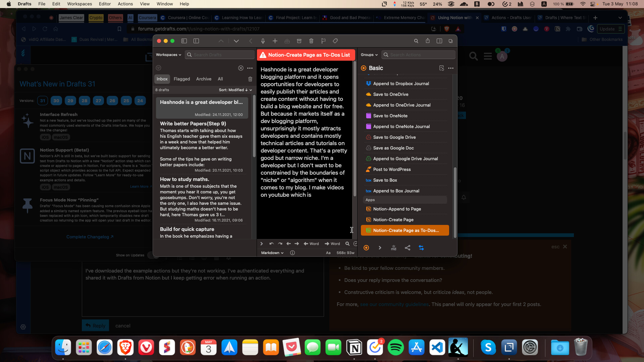Image resolution: width=644 pixels, height=362 pixels.
Task: Trash the current draft from toolbar
Action: (311, 41)
